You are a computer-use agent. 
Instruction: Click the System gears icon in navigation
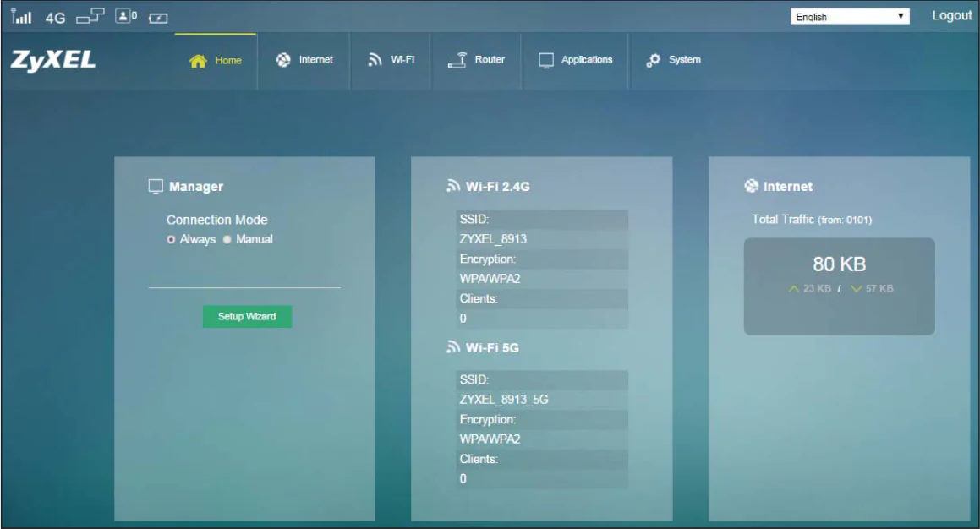point(653,60)
